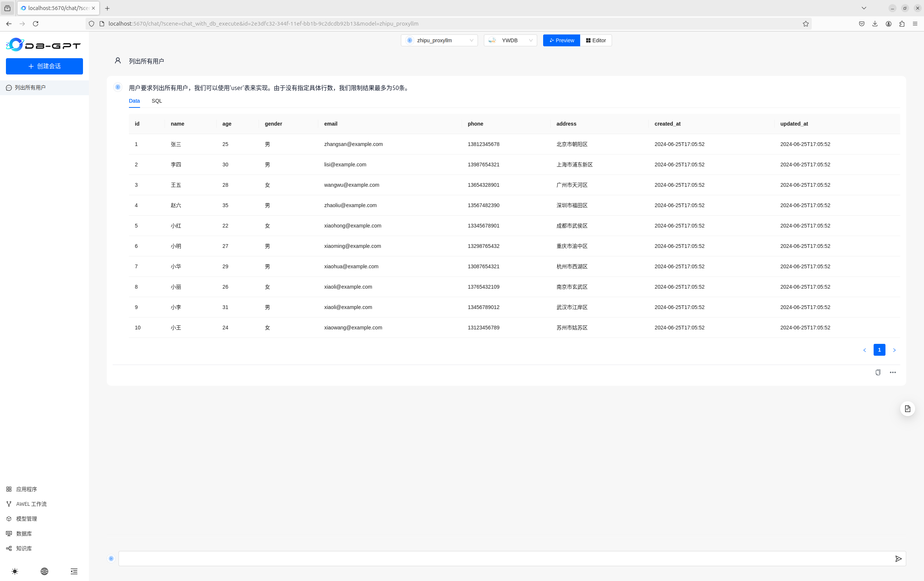Go to the next table page arrow
This screenshot has width=924, height=581.
click(x=894, y=349)
